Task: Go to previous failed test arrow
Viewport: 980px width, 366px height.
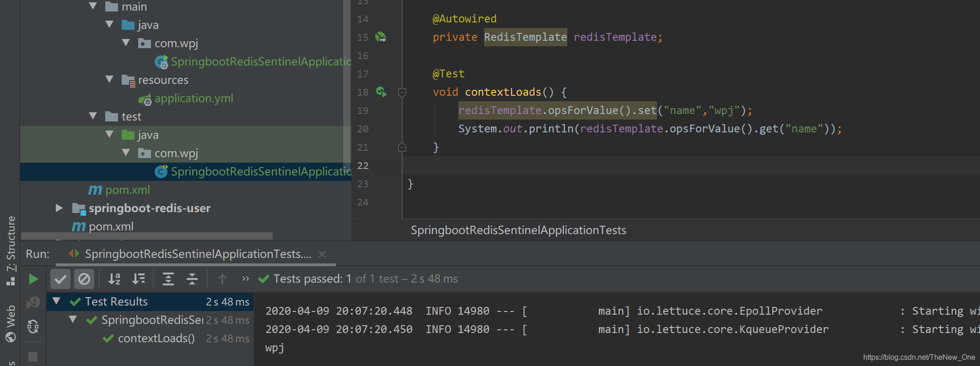Action: (x=222, y=279)
